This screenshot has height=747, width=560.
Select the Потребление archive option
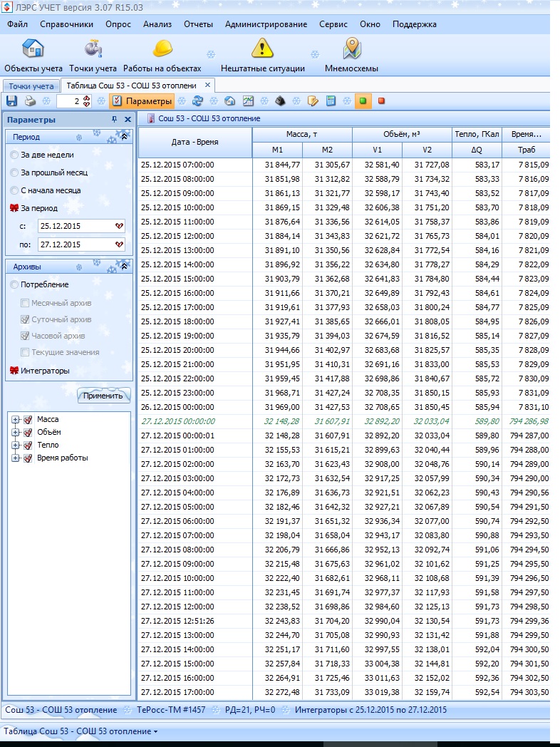14,284
